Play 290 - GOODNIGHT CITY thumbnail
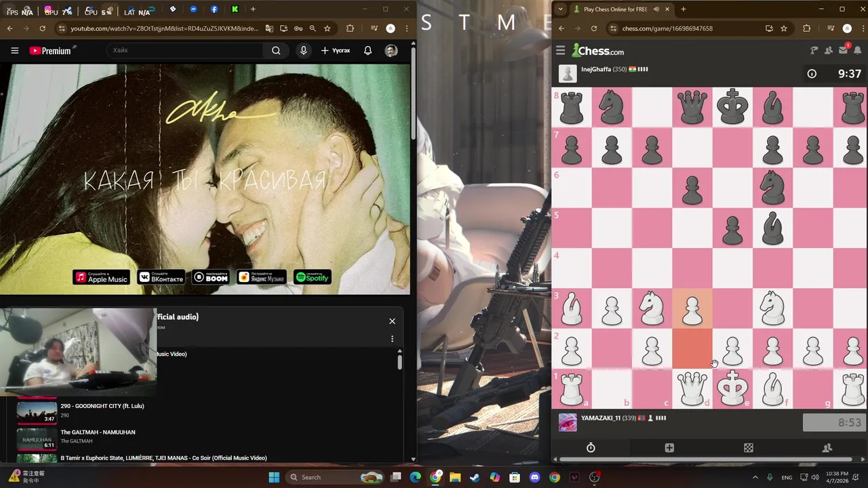 (37, 413)
